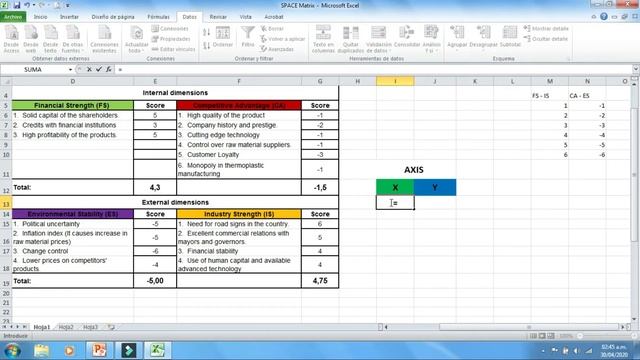Screen dimensions: 640x360
Task: Click Conexiones existentes icon
Action: (104, 39)
